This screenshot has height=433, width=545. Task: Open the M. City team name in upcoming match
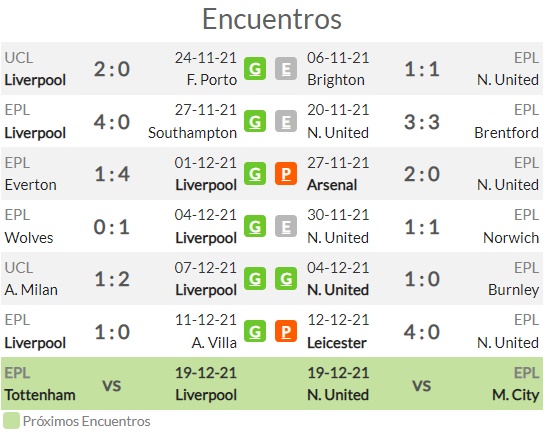click(x=515, y=395)
